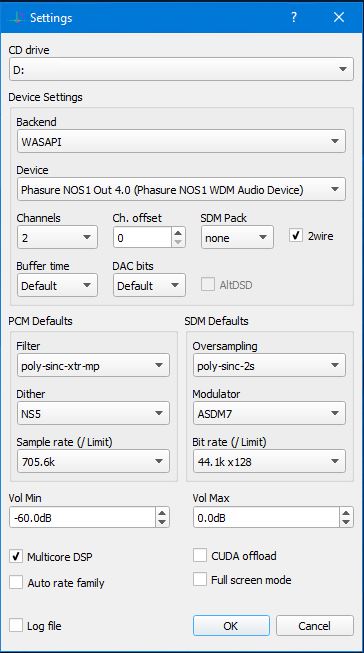Screen dimensions: 364x653
Task: Increase Vol Max with up arrow
Action: [x=346, y=513]
